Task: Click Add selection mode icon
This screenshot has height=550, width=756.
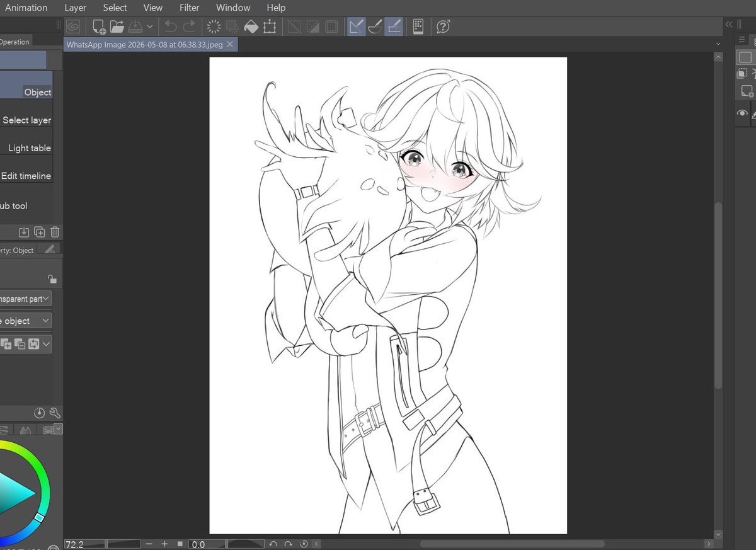Action: (6, 344)
